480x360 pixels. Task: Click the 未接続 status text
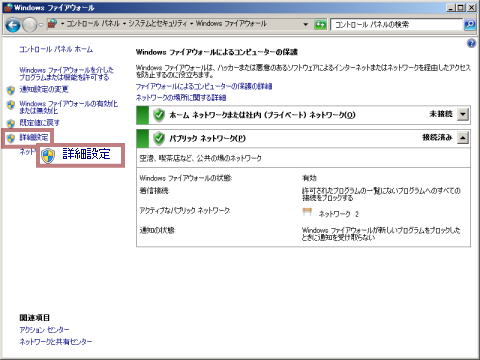441,114
